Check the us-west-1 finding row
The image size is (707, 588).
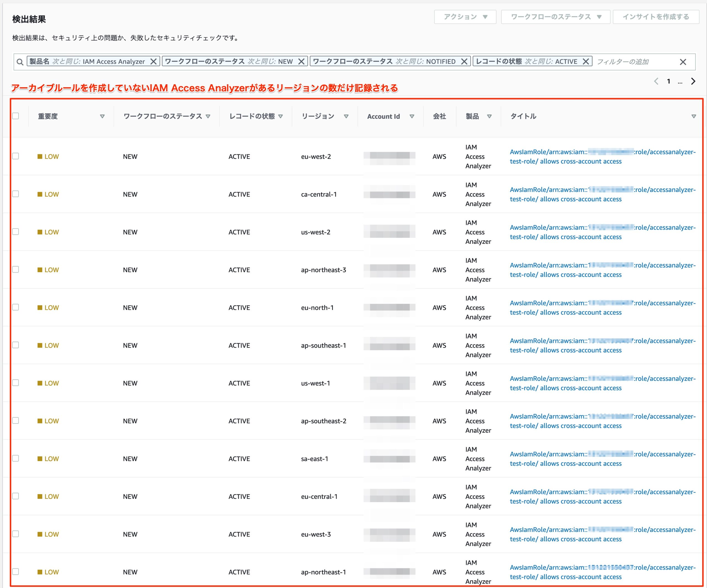pos(15,383)
